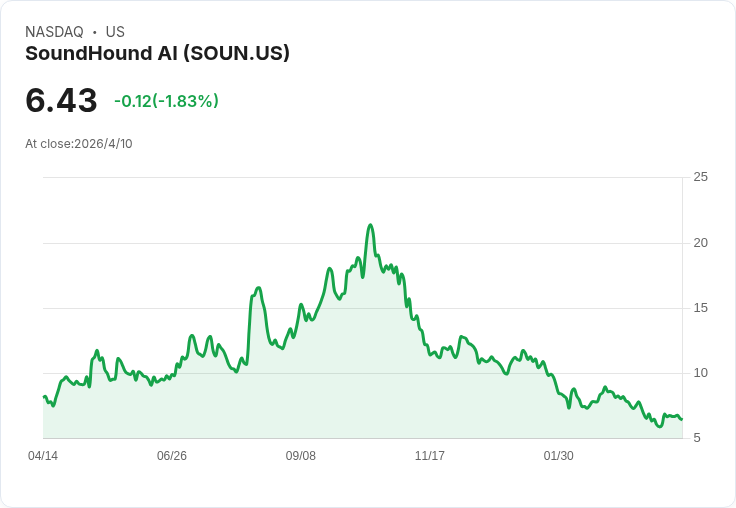This screenshot has width=736, height=508.
Task: Select the 06/26 date on x-axis
Action: (172, 456)
